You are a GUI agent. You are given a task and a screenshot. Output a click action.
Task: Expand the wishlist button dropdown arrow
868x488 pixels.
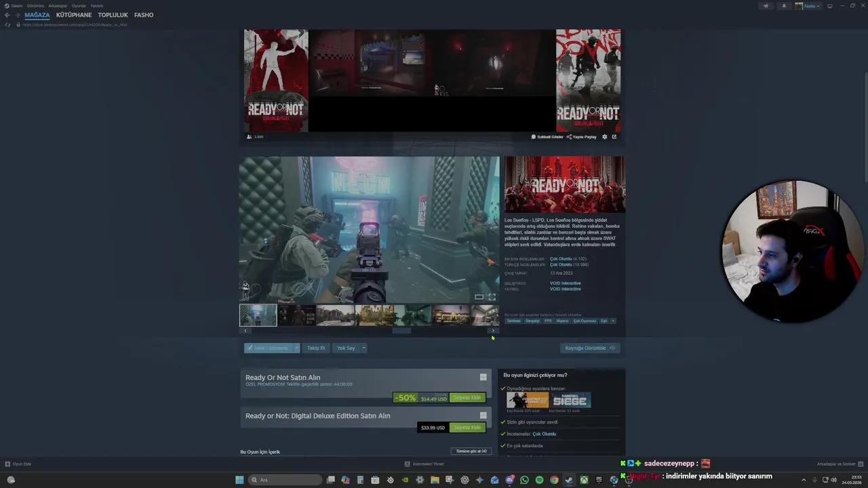point(296,348)
